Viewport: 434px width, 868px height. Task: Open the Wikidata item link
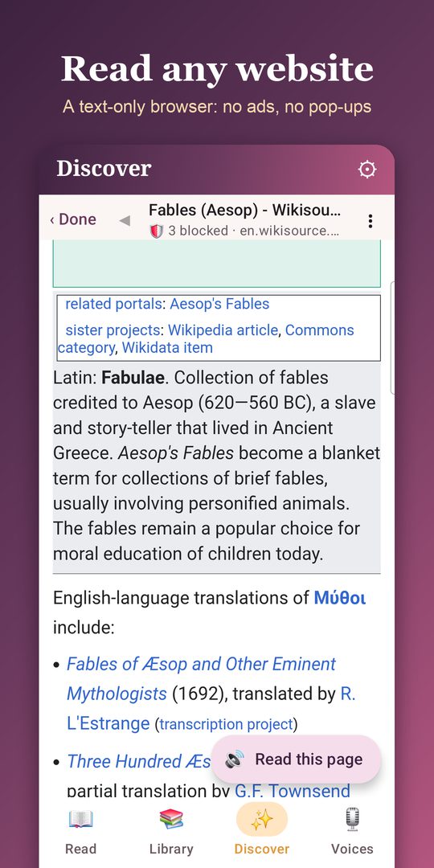pos(167,348)
